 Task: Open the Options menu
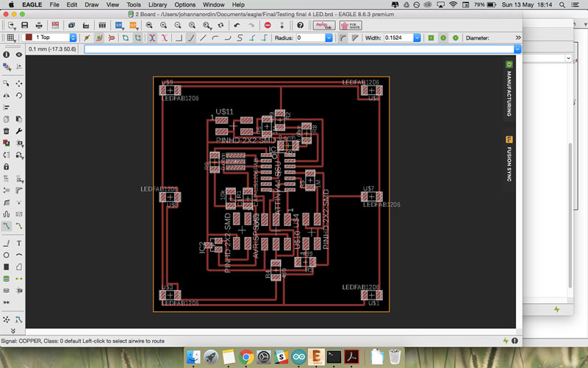[x=185, y=4]
